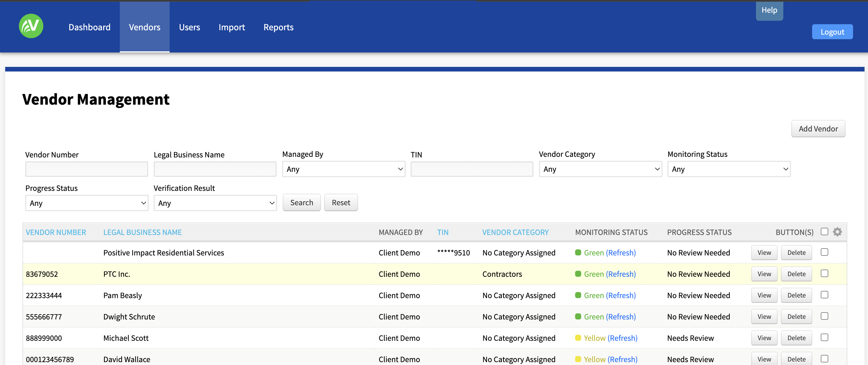The width and height of the screenshot is (868, 365).
Task: Go to the Dashboard tab
Action: click(x=89, y=27)
